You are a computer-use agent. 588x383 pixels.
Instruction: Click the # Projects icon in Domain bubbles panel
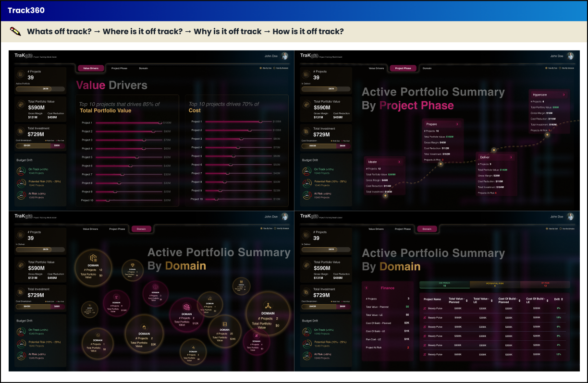point(21,235)
